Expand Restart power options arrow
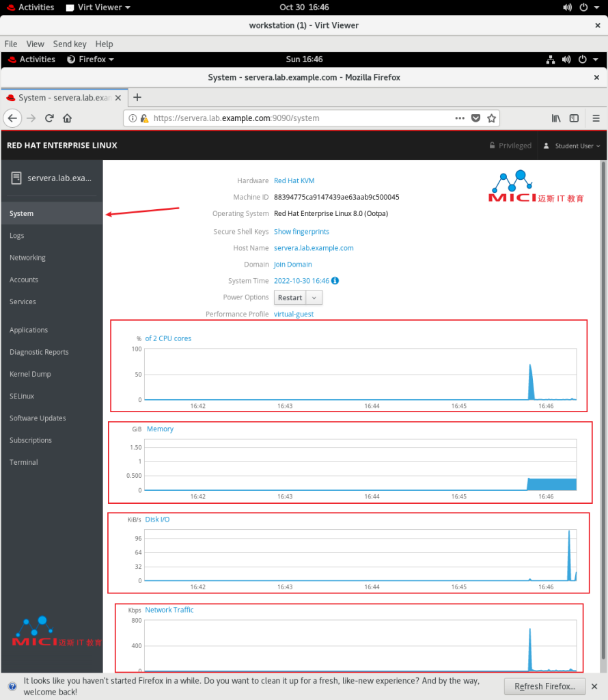The width and height of the screenshot is (608, 700). tap(314, 298)
